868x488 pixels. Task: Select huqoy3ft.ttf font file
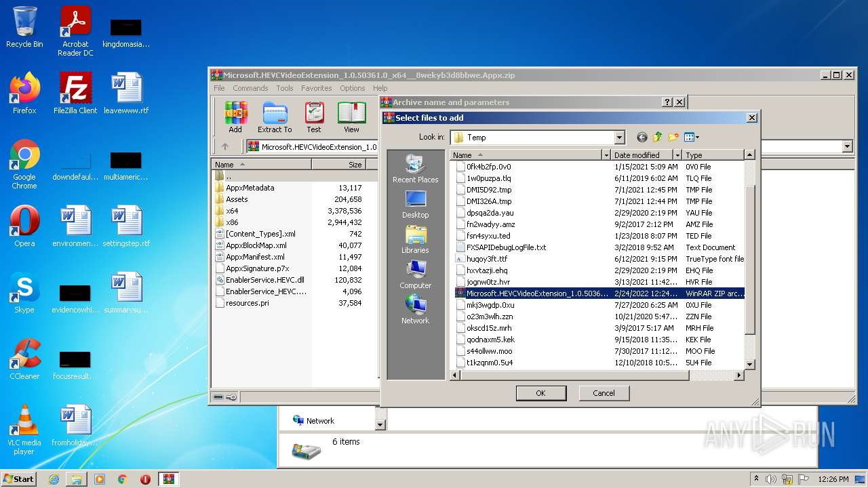pos(487,259)
